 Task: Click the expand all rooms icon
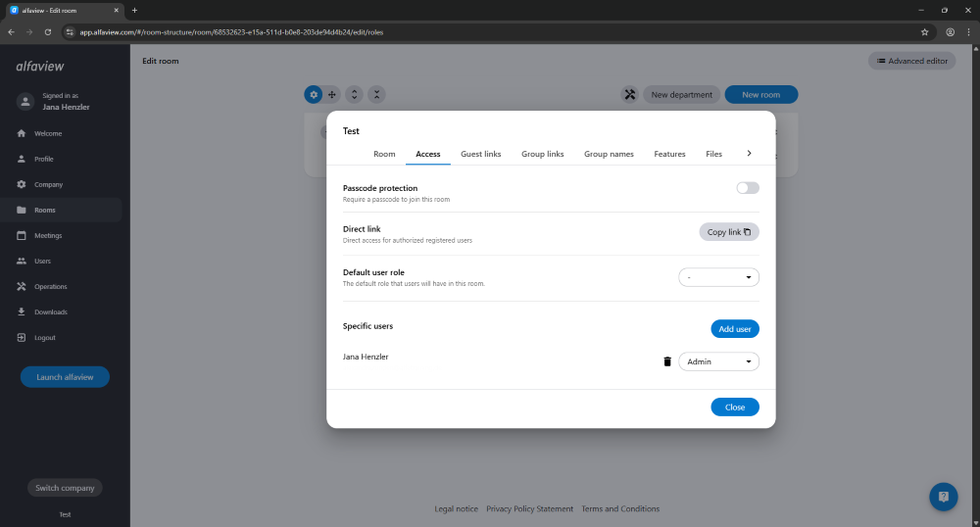coord(355,94)
